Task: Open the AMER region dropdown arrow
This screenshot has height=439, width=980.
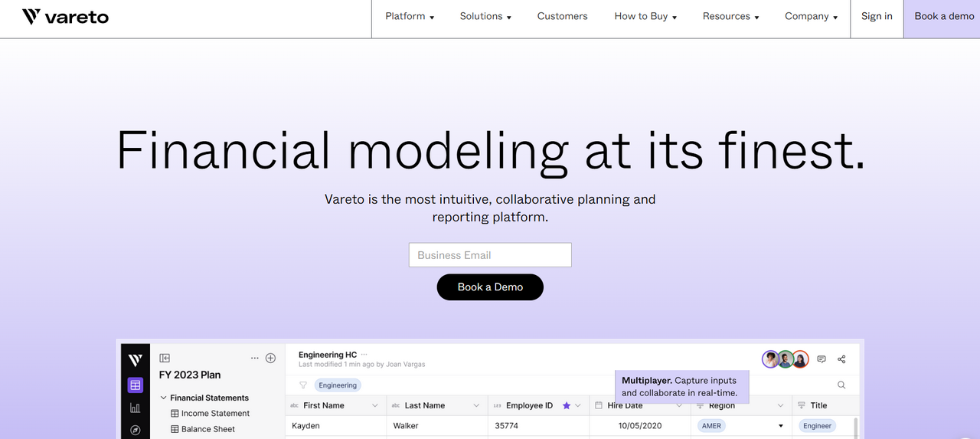Action: (x=781, y=426)
